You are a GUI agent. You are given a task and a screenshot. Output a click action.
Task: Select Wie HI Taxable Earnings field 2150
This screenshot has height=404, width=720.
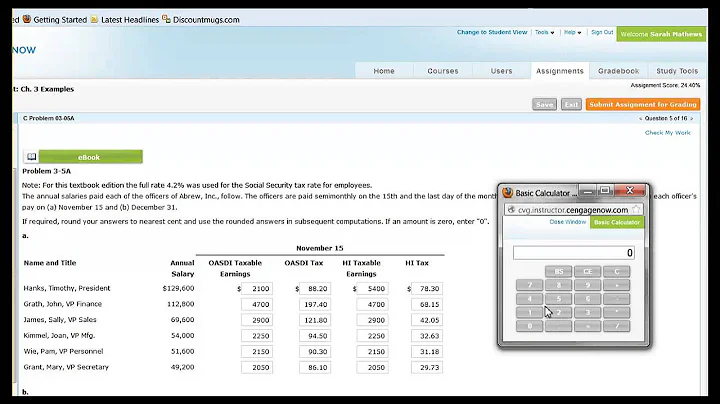[x=372, y=352]
